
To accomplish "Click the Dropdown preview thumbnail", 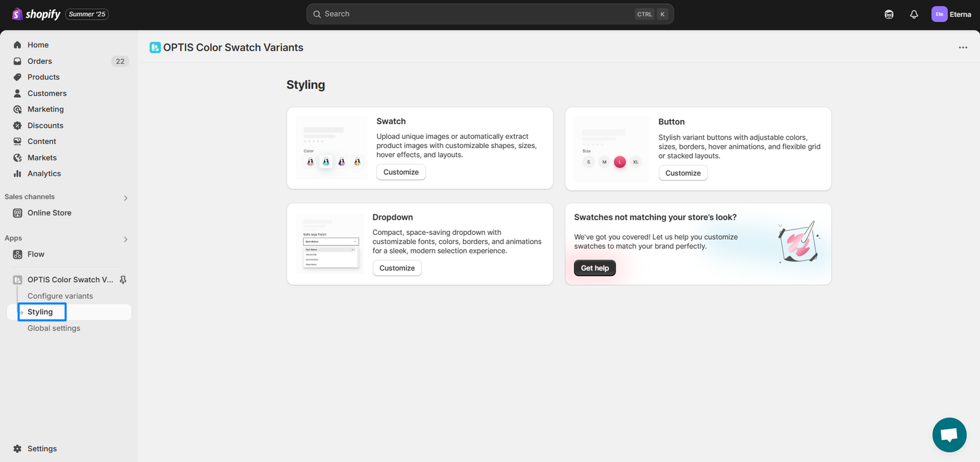I will point(330,244).
